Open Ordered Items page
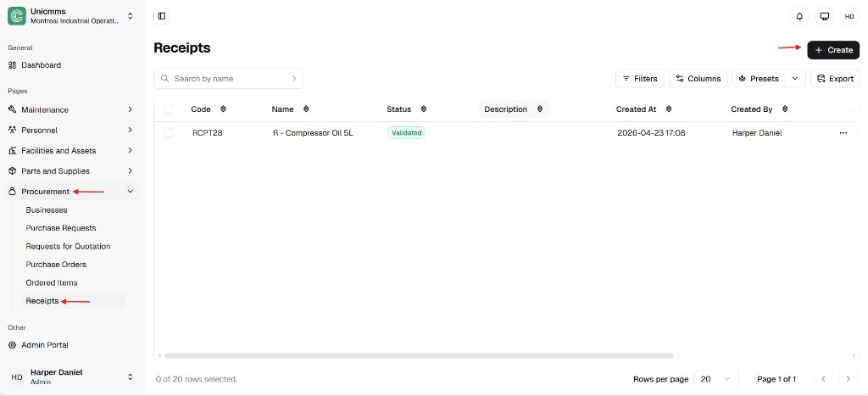868x396 pixels. 52,283
